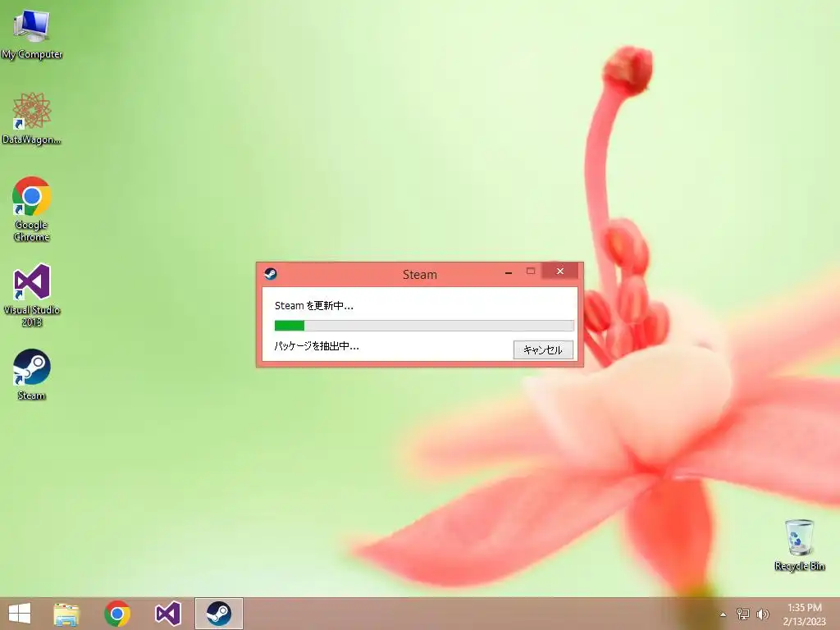The image size is (840, 630).
Task: Select the Recycle Bin desktop icon
Action: pos(799,545)
